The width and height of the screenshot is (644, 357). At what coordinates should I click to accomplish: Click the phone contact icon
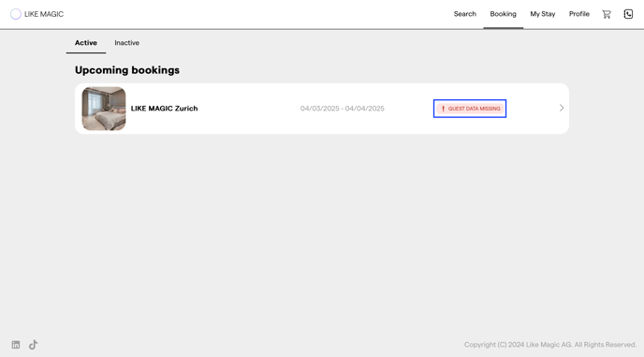pyautogui.click(x=628, y=14)
